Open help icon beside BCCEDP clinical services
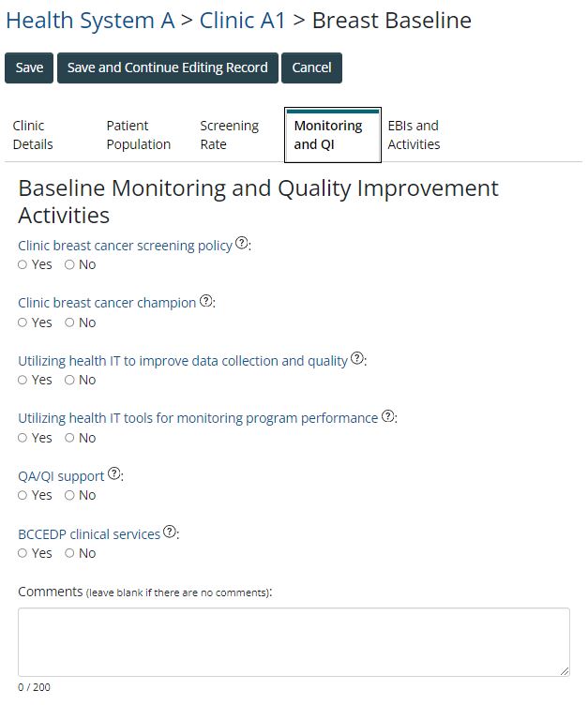The width and height of the screenshot is (588, 705). [170, 532]
